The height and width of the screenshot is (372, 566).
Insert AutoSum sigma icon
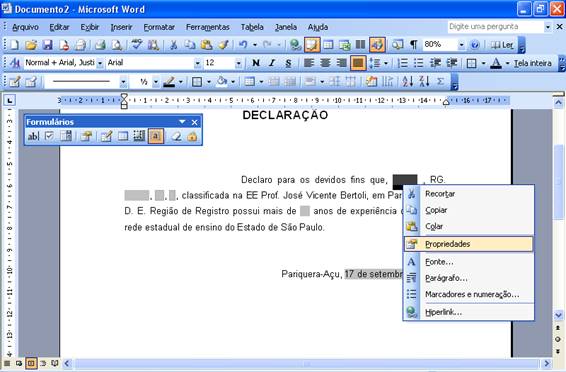(440, 82)
